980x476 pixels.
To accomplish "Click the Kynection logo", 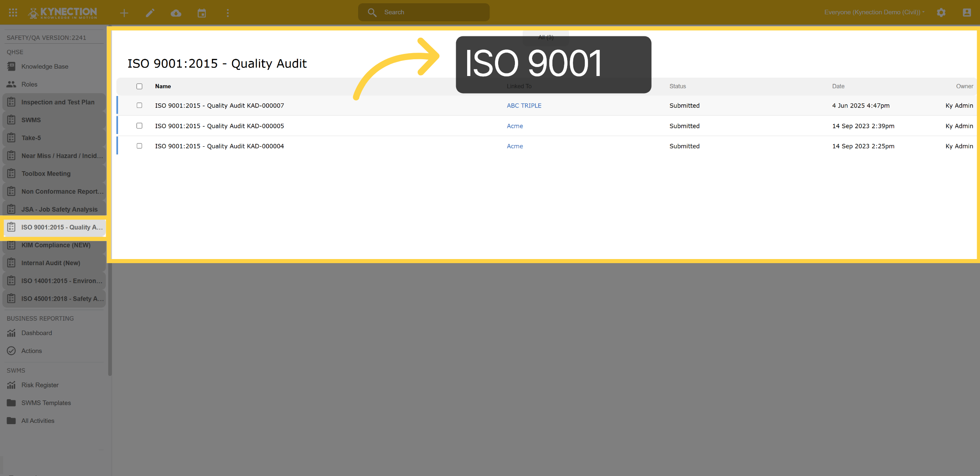I will [x=62, y=13].
